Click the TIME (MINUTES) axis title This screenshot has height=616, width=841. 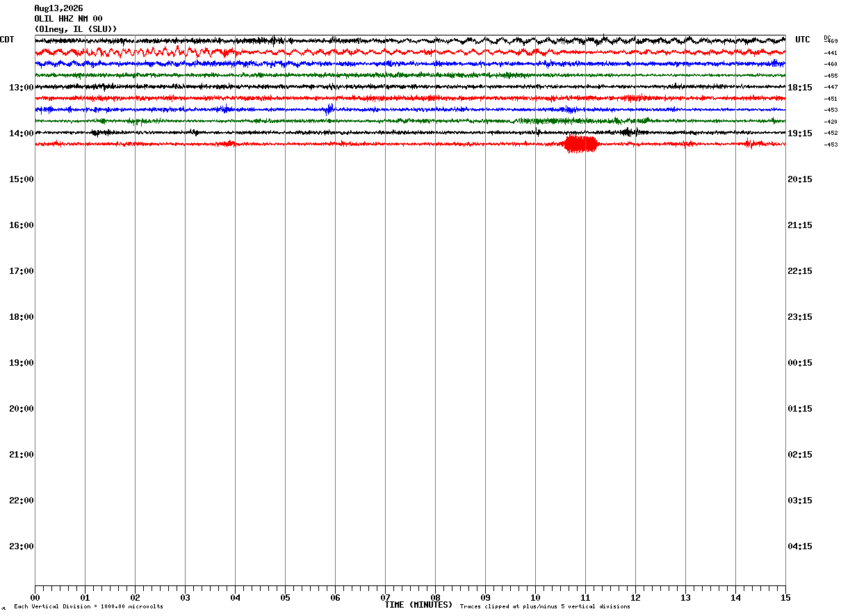(x=418, y=605)
